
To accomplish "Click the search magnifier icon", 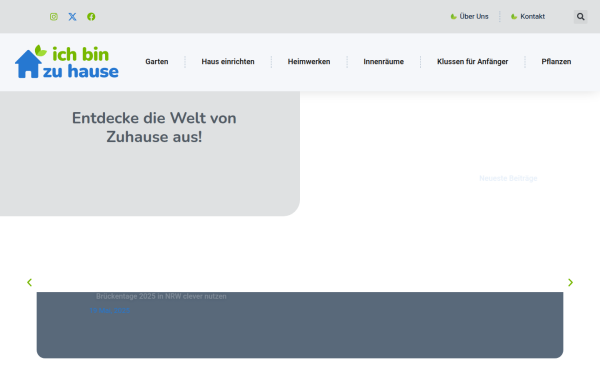I will 580,16.
